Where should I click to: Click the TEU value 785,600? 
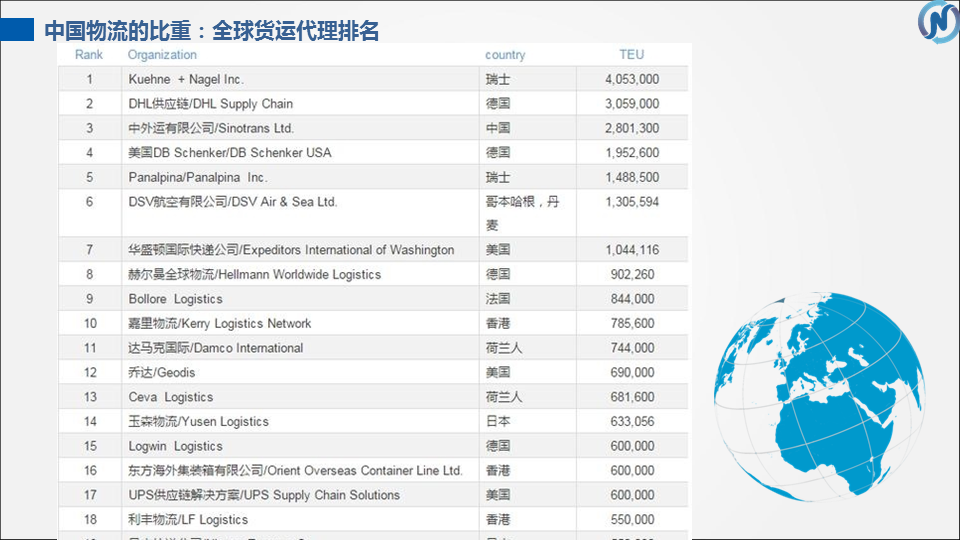[632, 323]
